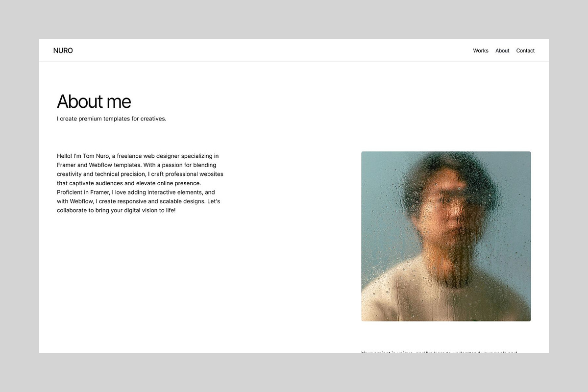Go to the About nav link

[502, 50]
